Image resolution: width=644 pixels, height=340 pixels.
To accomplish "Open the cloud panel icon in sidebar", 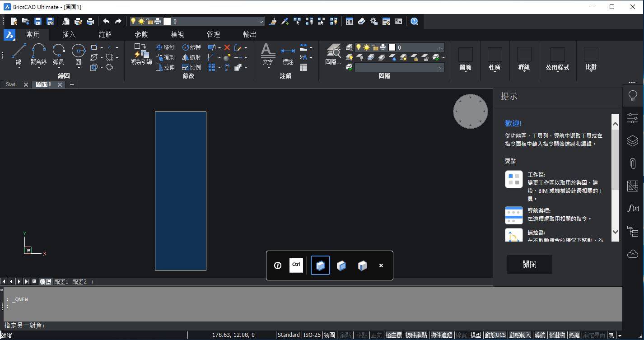I will [633, 253].
